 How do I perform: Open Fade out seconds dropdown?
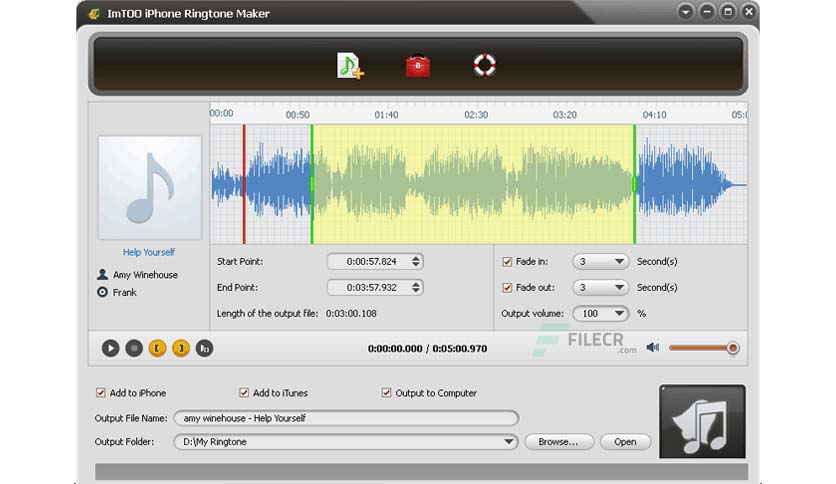click(x=600, y=288)
